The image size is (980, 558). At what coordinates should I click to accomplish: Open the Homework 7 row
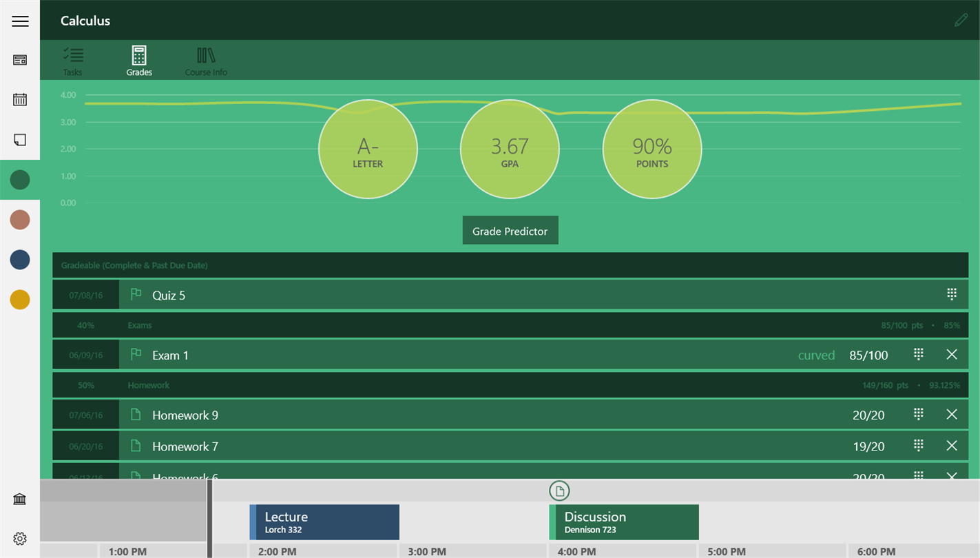pos(510,446)
